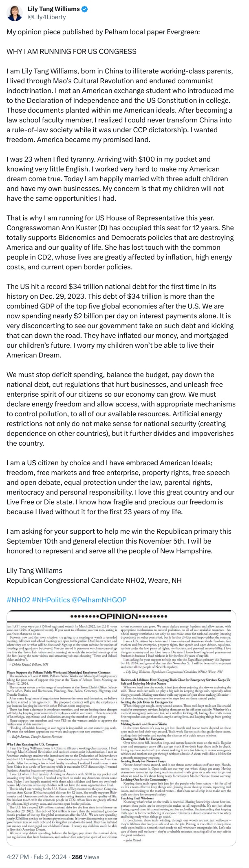This screenshot has width=249, height=868.
Task: Click the display name Lily Tang Williams
Action: [x=53, y=8]
